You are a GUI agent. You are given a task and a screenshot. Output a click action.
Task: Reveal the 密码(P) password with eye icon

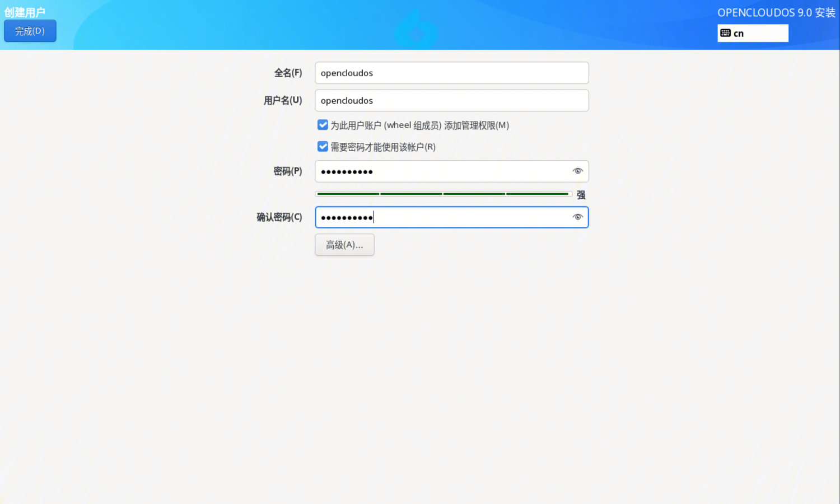[577, 171]
